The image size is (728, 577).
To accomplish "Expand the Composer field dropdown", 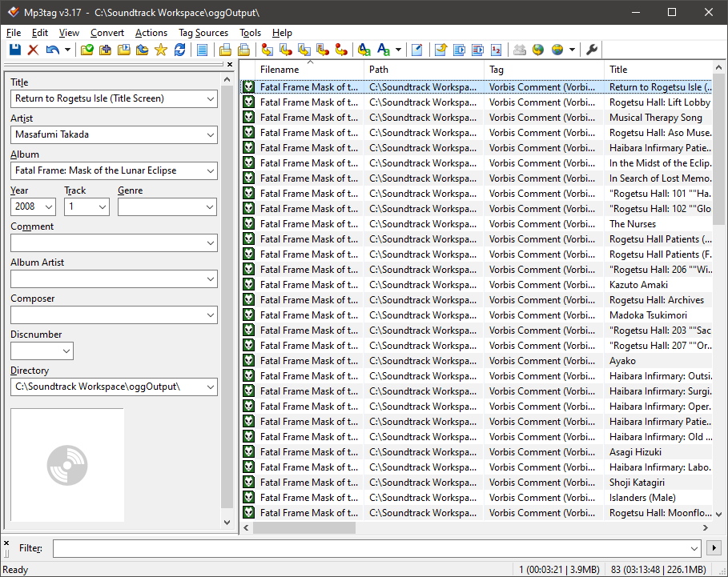I will (211, 315).
